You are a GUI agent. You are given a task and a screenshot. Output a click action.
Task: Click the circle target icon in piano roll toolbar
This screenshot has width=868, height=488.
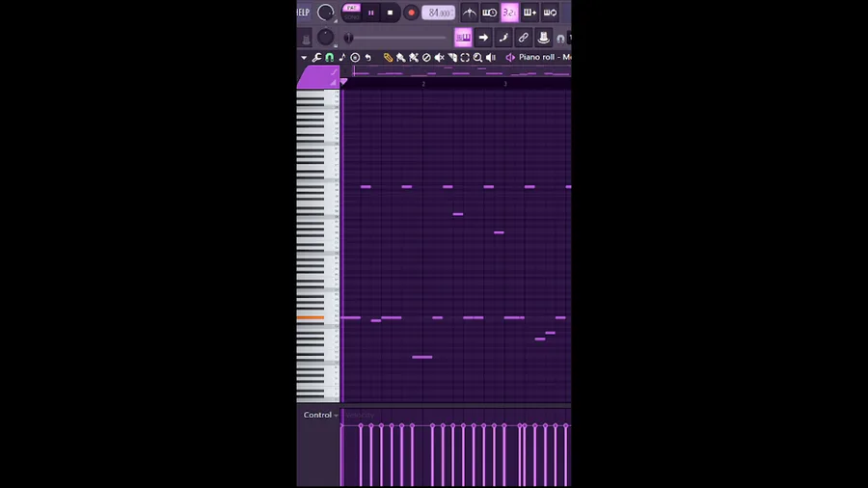[x=355, y=58]
